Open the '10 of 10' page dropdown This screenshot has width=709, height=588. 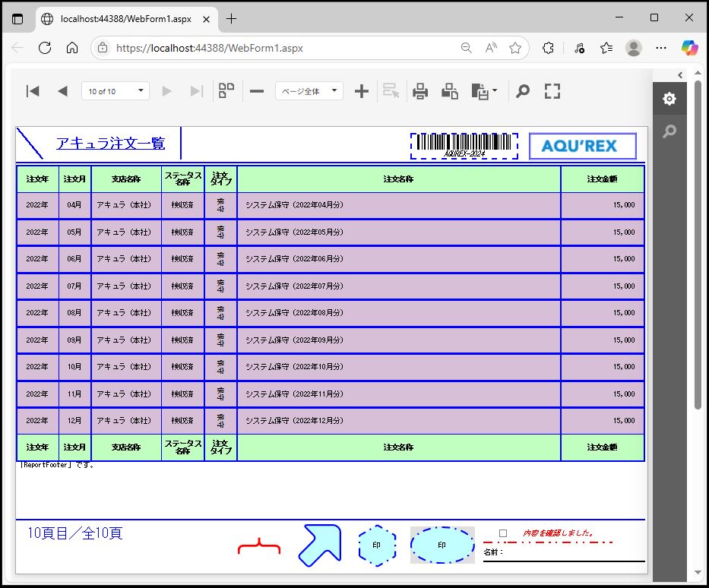(116, 91)
